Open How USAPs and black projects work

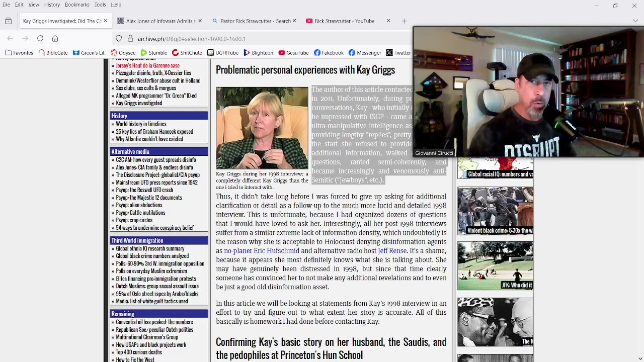click(151, 344)
